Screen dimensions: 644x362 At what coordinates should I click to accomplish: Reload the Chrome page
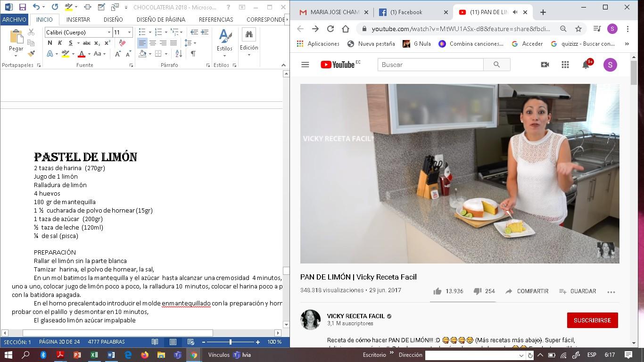tap(330, 29)
